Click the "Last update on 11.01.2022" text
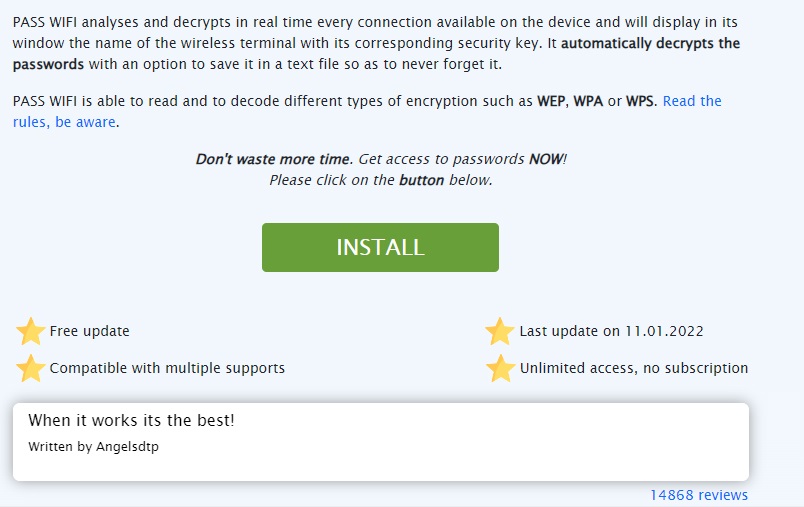 pyautogui.click(x=611, y=331)
